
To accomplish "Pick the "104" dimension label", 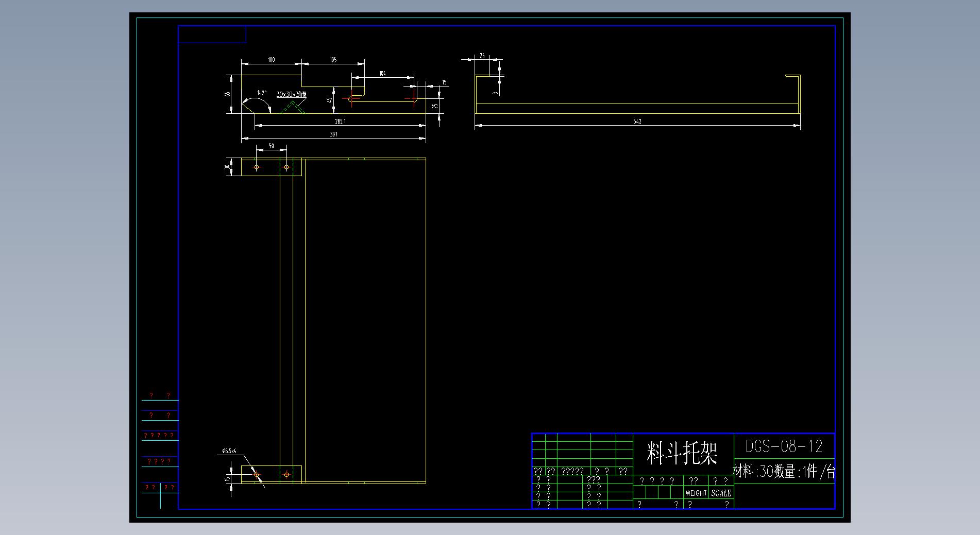I will click(382, 74).
